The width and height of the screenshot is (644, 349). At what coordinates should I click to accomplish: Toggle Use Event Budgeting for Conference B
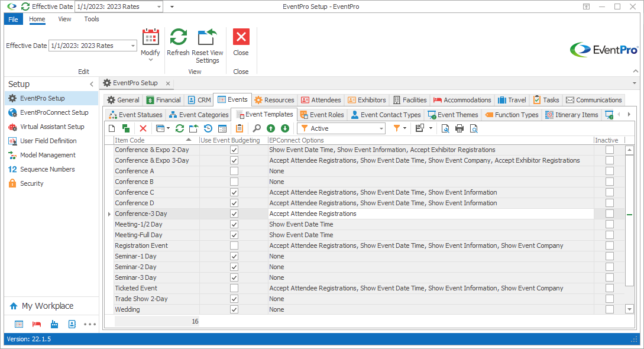click(234, 182)
